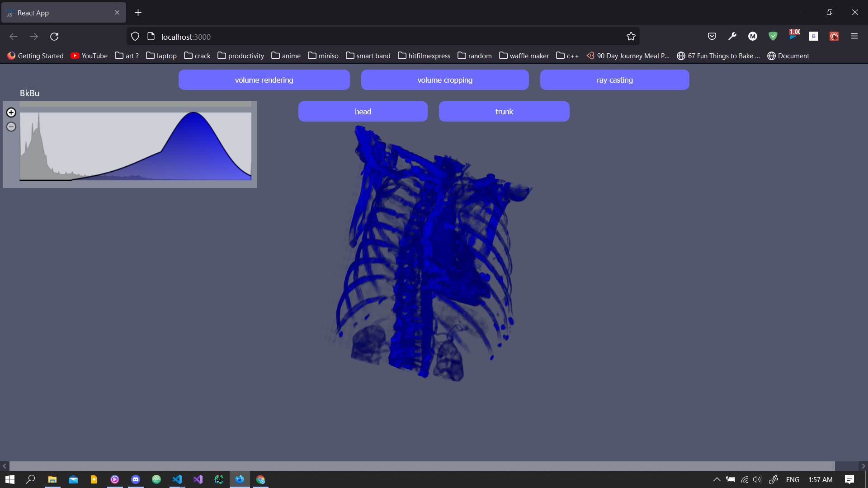Open Visual Studio Code from taskbar
Image resolution: width=868 pixels, height=488 pixels.
[x=177, y=479]
